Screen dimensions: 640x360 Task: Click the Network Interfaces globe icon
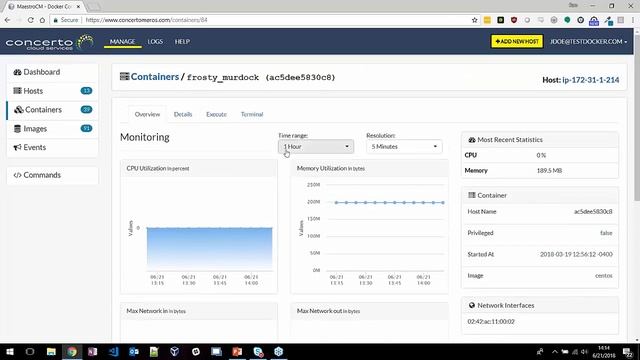click(x=472, y=305)
